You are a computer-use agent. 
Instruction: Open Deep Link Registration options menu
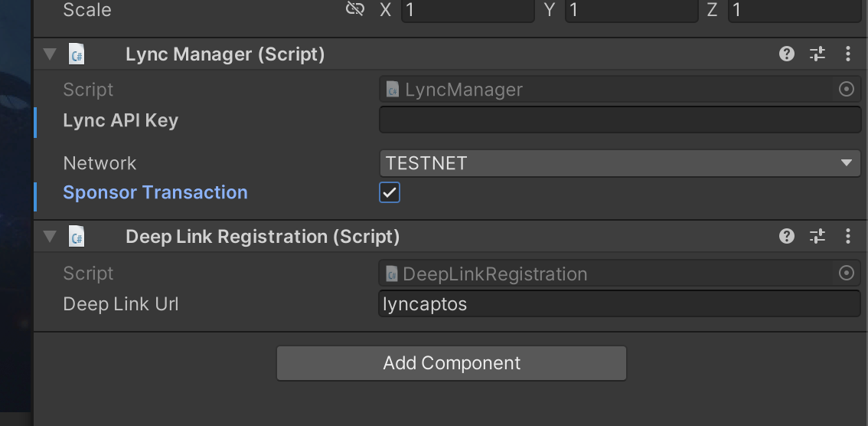(848, 236)
